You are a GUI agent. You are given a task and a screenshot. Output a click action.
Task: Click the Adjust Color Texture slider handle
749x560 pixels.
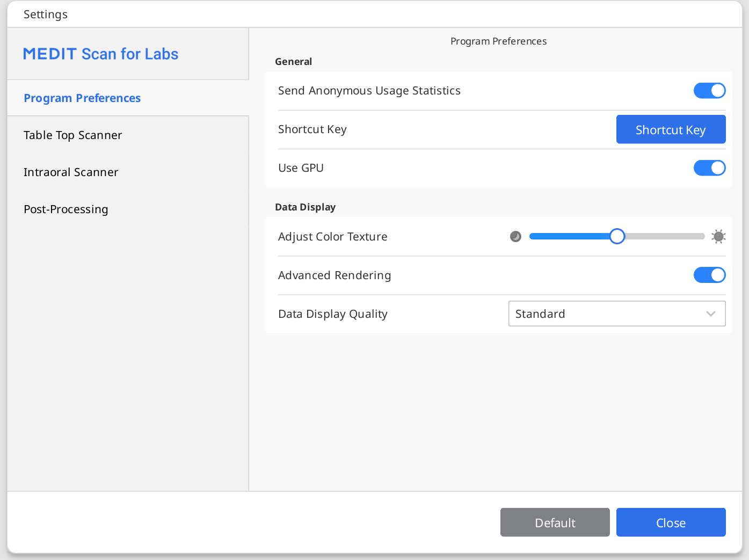coord(617,236)
